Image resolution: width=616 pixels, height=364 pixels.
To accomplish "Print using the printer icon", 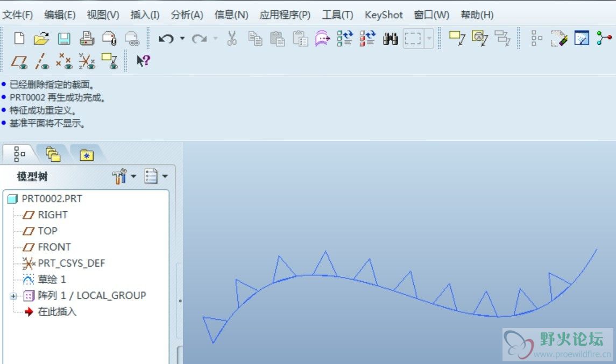I will click(x=87, y=39).
